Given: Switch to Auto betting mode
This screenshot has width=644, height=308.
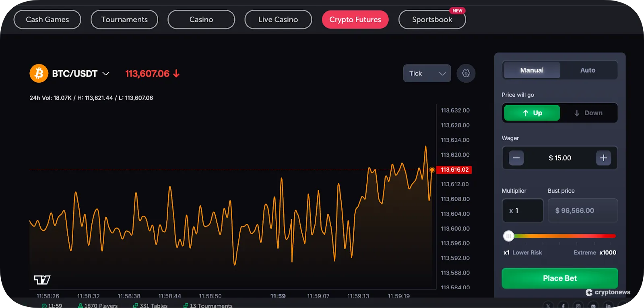Looking at the screenshot, I should 588,70.
